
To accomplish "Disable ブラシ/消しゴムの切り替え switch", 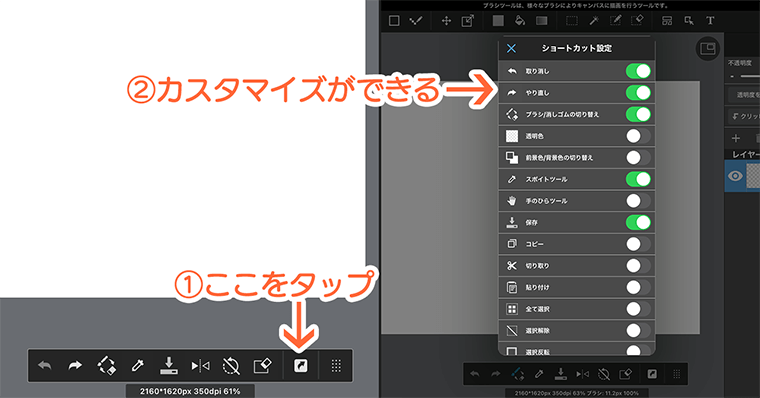I will pyautogui.click(x=638, y=114).
